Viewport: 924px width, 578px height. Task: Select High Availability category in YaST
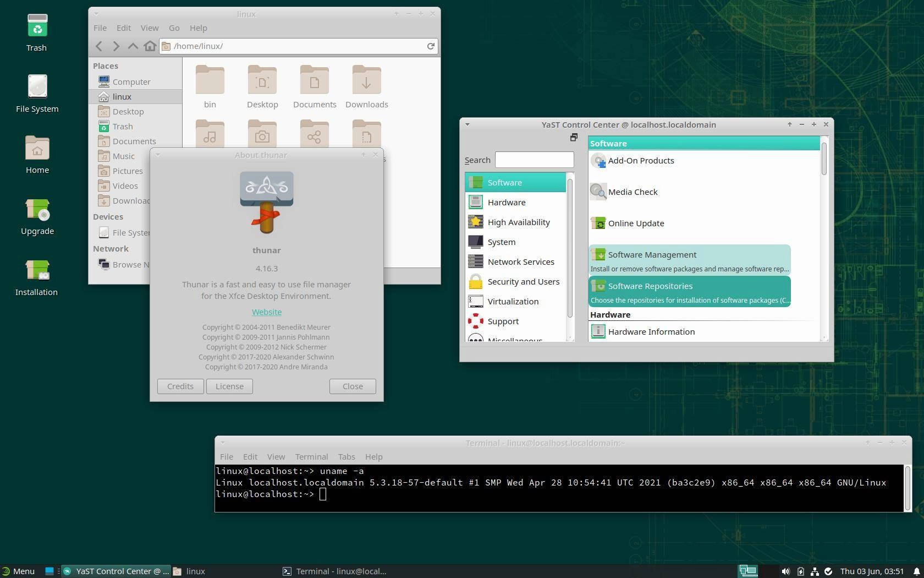515,222
